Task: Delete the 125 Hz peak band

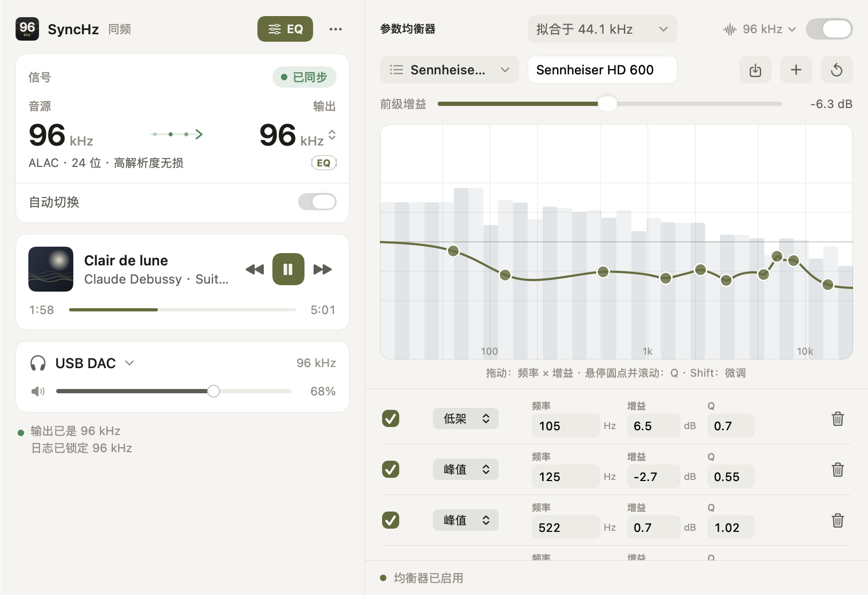Action: [838, 469]
